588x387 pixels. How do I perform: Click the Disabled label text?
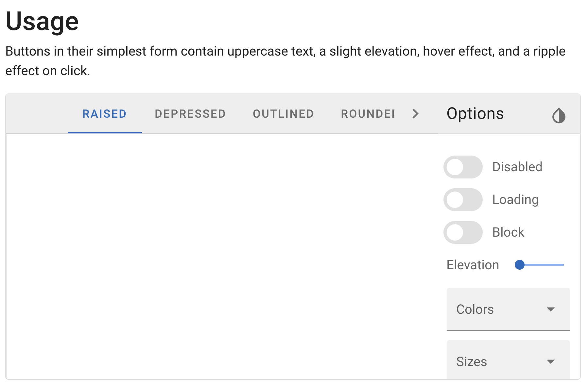coord(517,167)
